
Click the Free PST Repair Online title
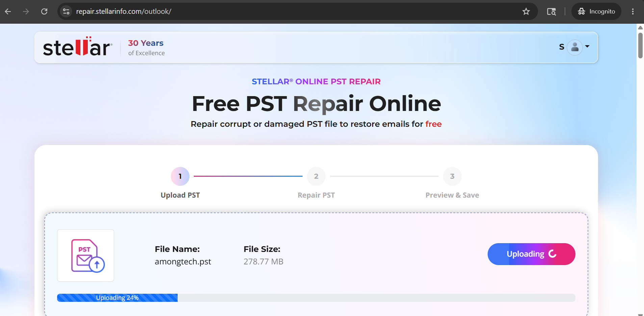[316, 104]
